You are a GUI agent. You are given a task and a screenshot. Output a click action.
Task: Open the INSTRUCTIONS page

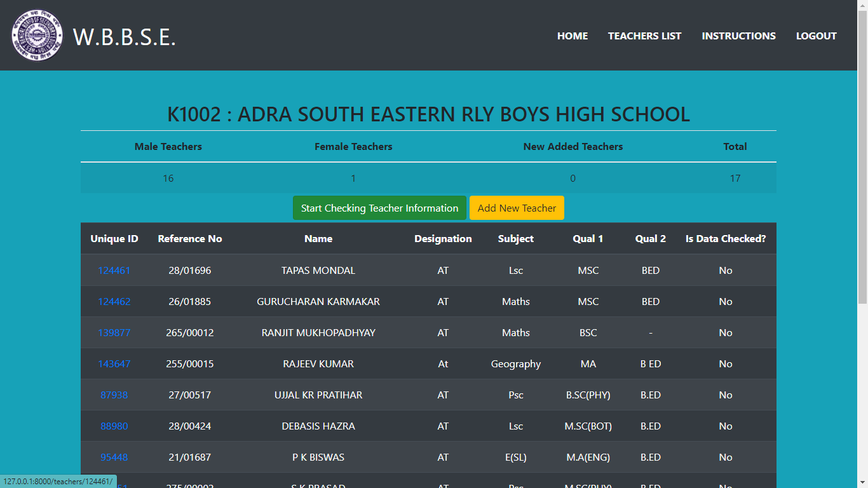(x=738, y=36)
